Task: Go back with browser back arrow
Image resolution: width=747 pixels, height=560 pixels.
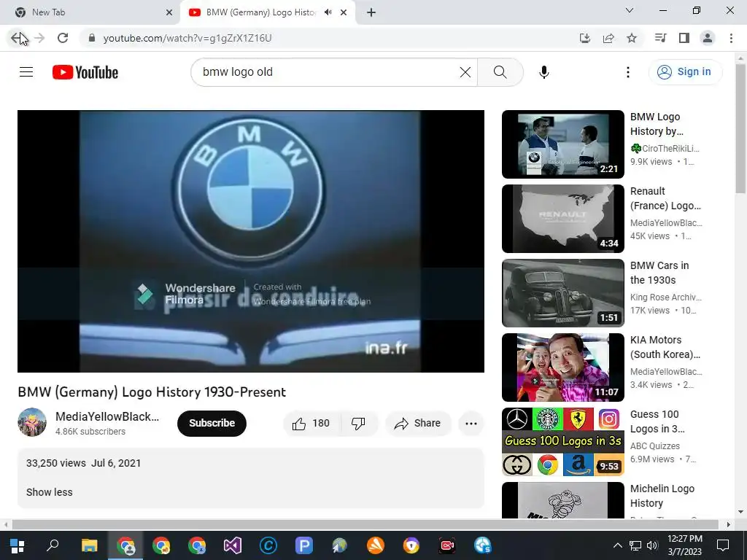Action: pos(17,38)
